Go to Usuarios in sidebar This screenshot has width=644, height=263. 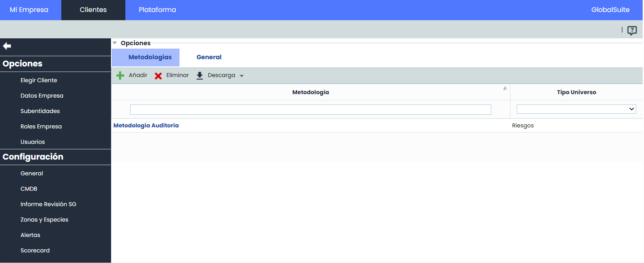click(x=33, y=142)
